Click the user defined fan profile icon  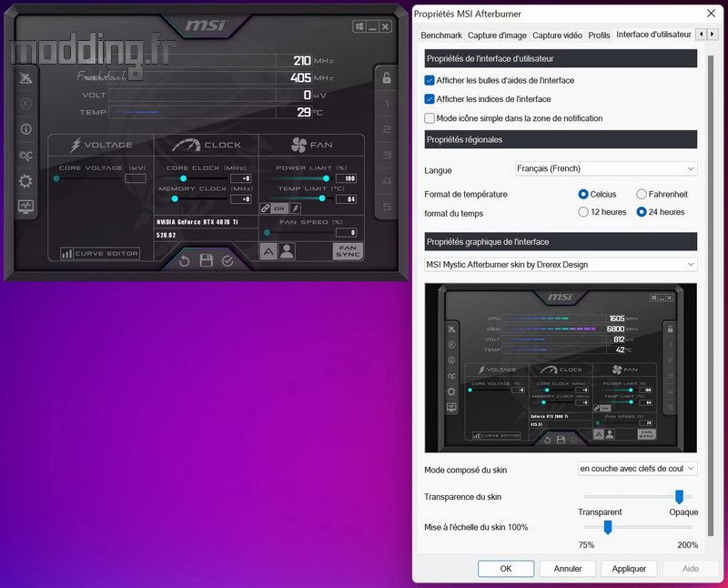pyautogui.click(x=287, y=252)
